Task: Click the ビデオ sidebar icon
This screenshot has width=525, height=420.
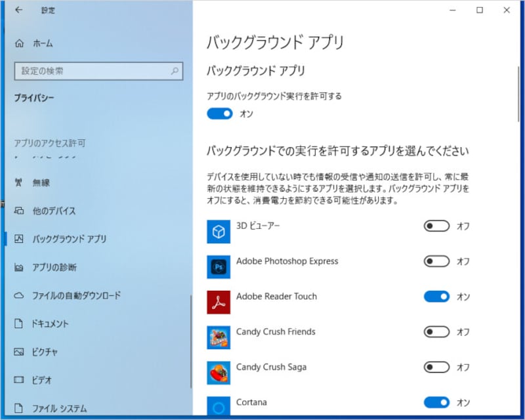Action: [x=19, y=380]
